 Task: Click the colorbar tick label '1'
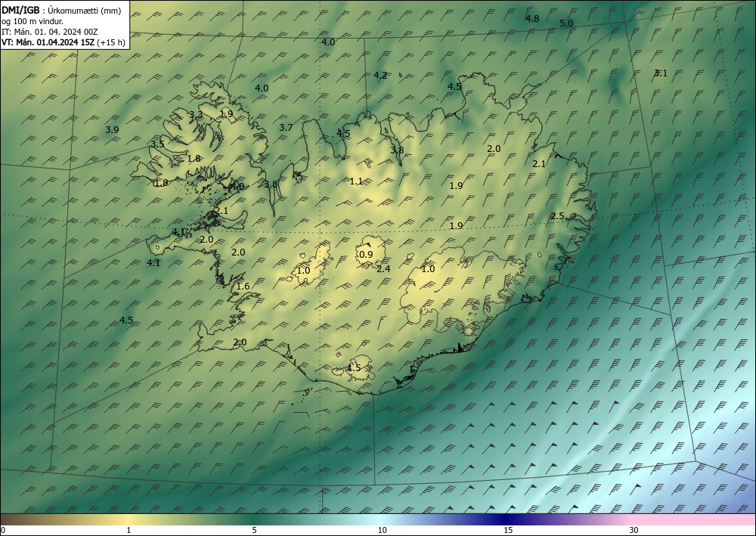click(129, 531)
